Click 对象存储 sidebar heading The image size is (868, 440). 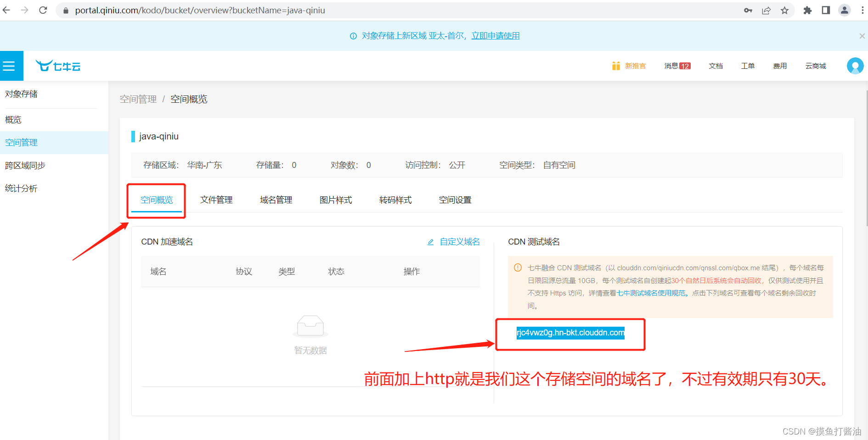[21, 94]
